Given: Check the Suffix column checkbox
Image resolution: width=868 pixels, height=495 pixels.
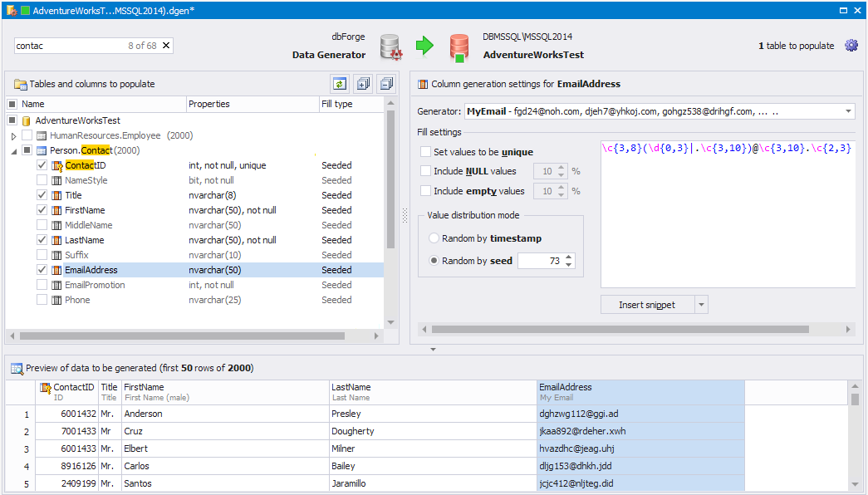Looking at the screenshot, I should coord(42,255).
